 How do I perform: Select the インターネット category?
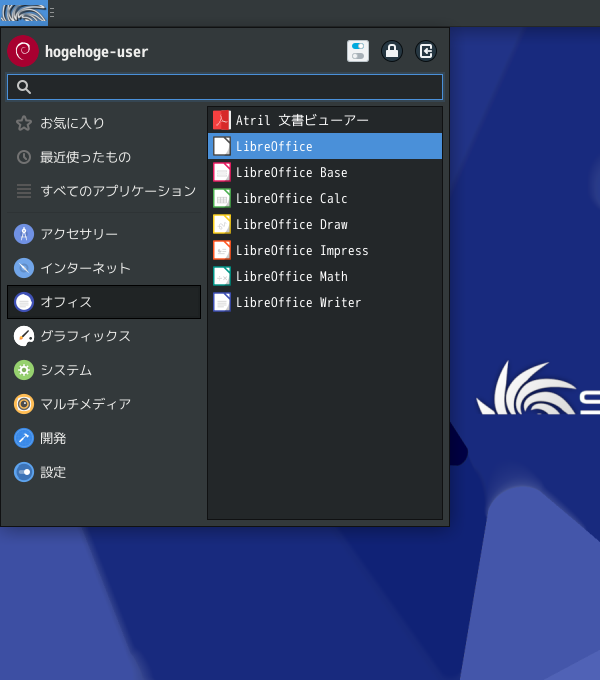point(104,268)
